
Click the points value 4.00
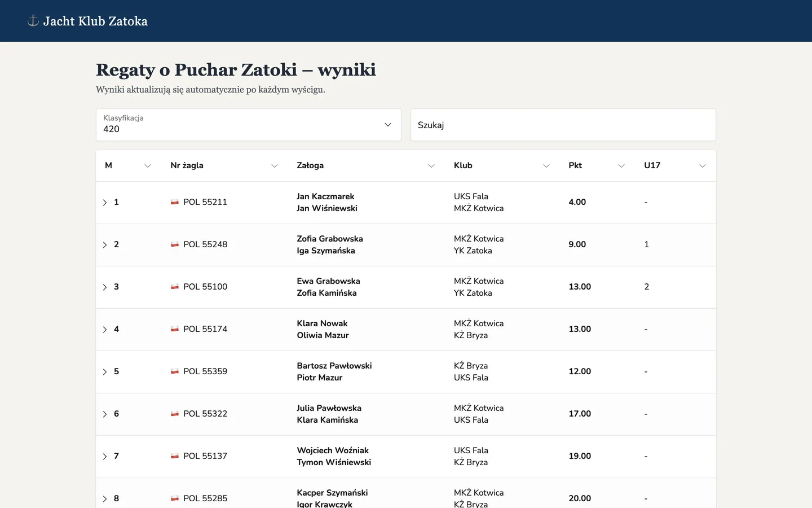pos(577,202)
